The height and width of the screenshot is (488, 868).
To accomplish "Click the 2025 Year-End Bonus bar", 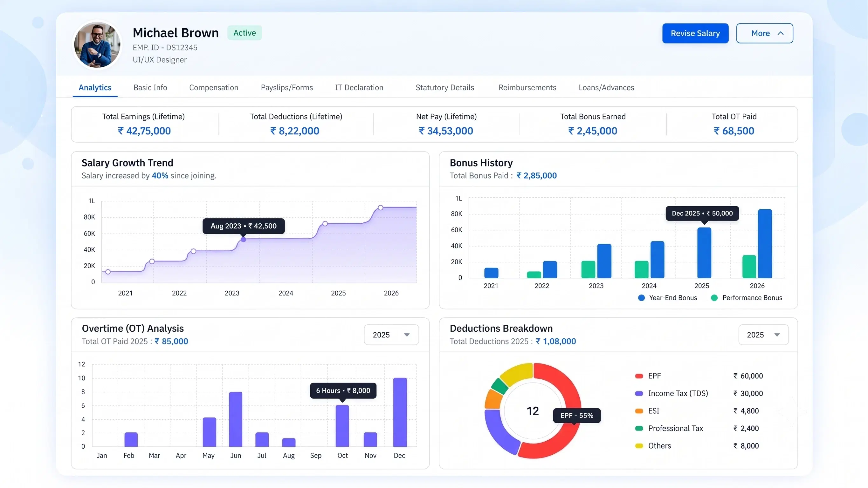I will 704,253.
